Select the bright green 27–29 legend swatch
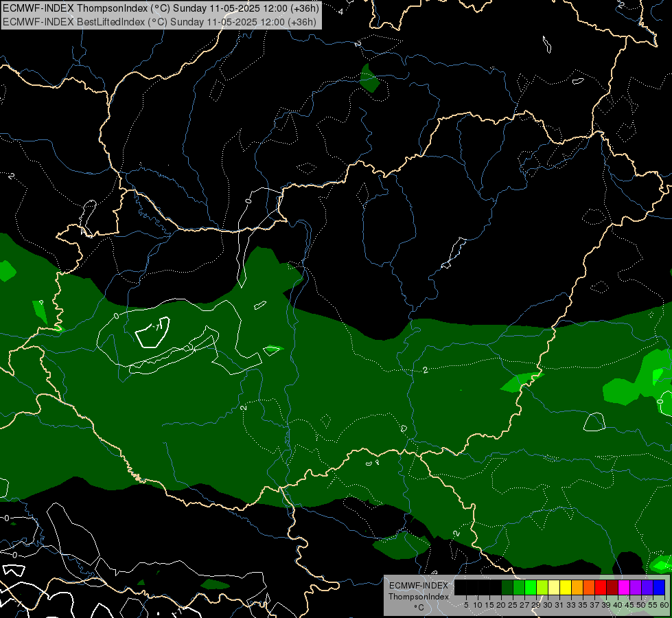Image resolution: width=672 pixels, height=618 pixels. click(531, 588)
